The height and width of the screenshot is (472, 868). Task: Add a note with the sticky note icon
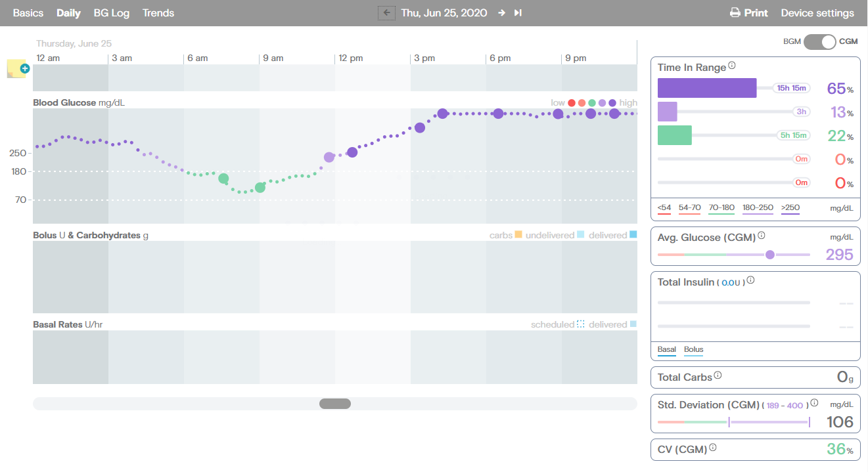coord(17,69)
